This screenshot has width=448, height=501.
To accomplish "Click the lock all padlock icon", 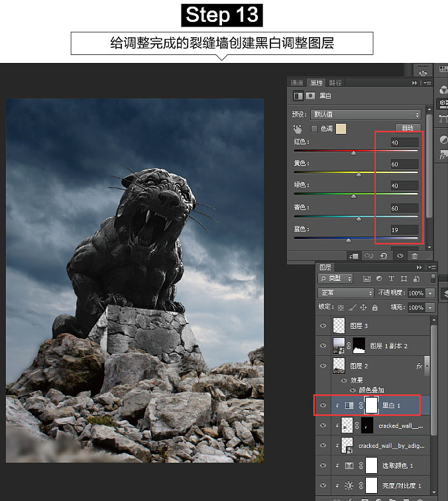I will point(375,307).
